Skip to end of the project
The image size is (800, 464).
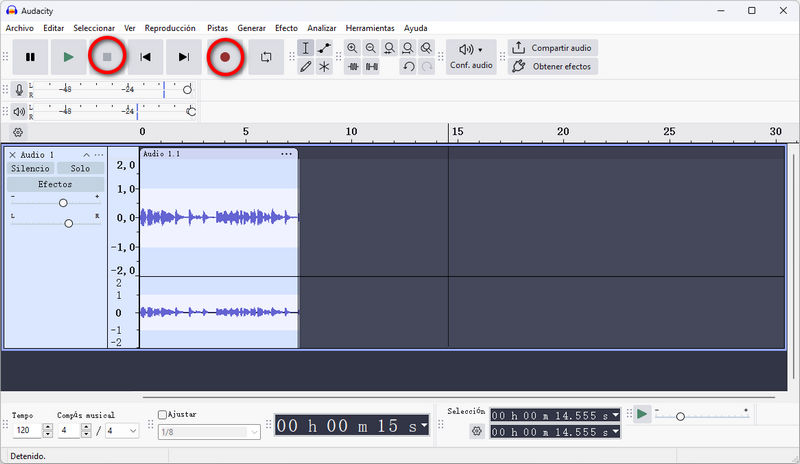click(x=184, y=57)
